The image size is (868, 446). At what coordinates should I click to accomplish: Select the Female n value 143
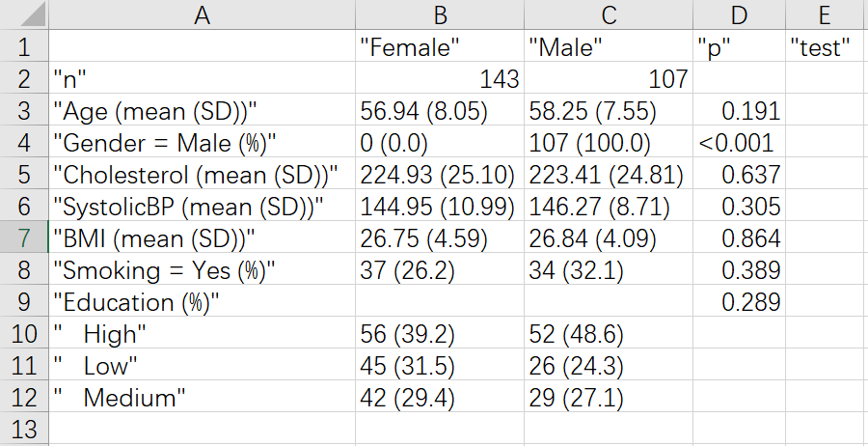(439, 78)
